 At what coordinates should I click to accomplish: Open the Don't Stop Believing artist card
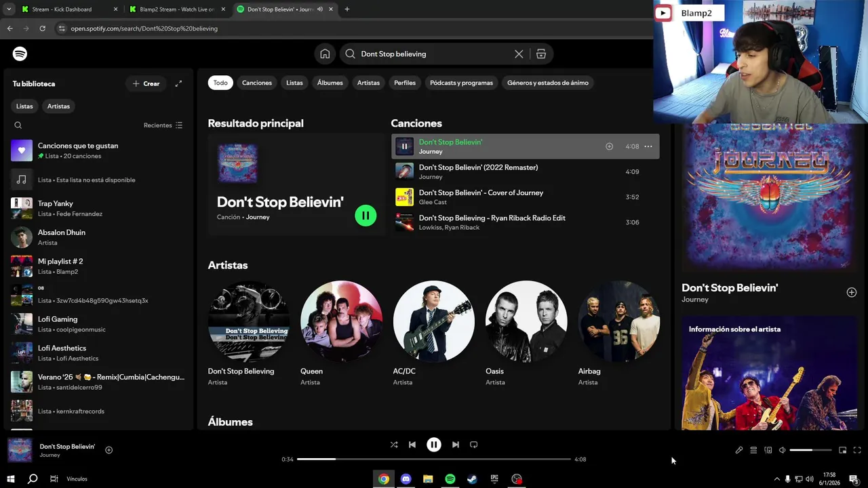pos(249,333)
